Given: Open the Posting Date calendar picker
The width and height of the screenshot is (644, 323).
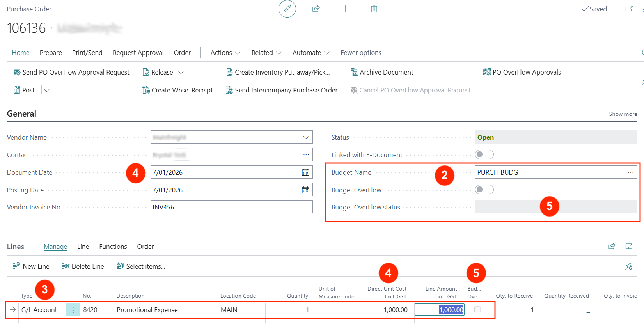Looking at the screenshot, I should (305, 190).
